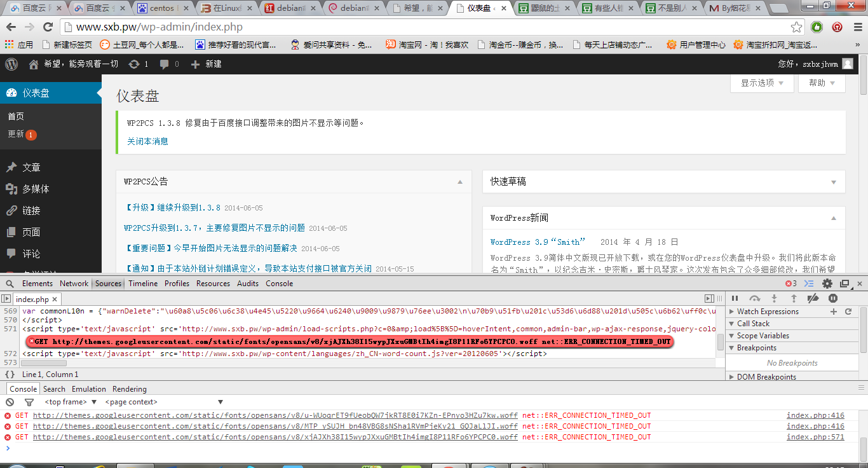Image resolution: width=868 pixels, height=468 pixels.
Task: Open the 显示选项 screen options dropdown
Action: tap(763, 83)
